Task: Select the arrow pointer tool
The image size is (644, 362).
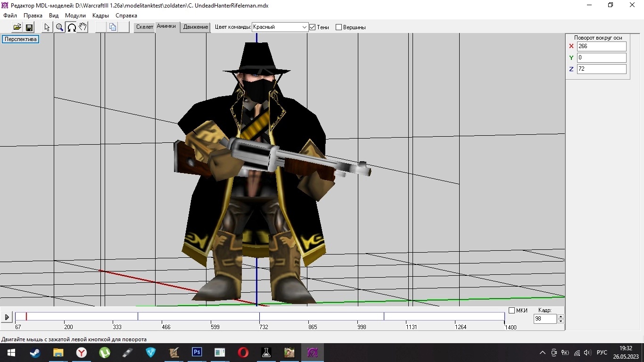Action: (x=47, y=27)
